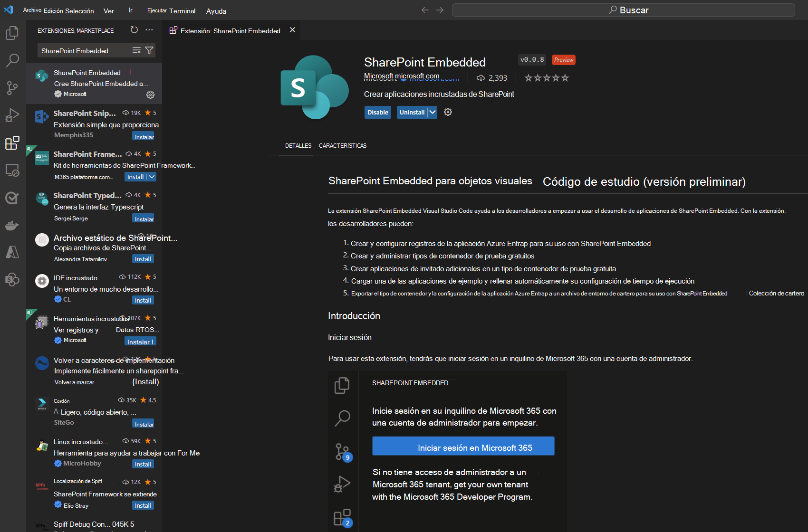Install Localización de Spiff extension
Image resolution: width=808 pixels, height=532 pixels.
pos(143,505)
